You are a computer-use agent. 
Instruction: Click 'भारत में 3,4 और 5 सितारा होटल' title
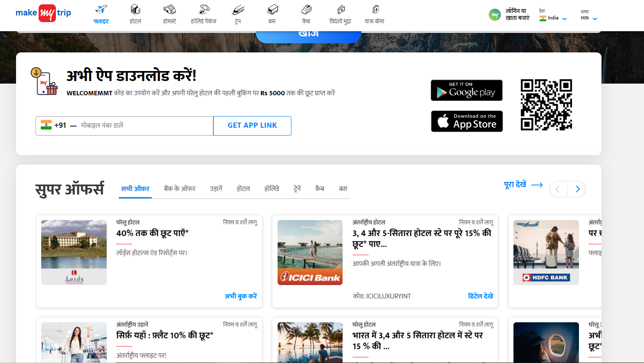(418, 340)
